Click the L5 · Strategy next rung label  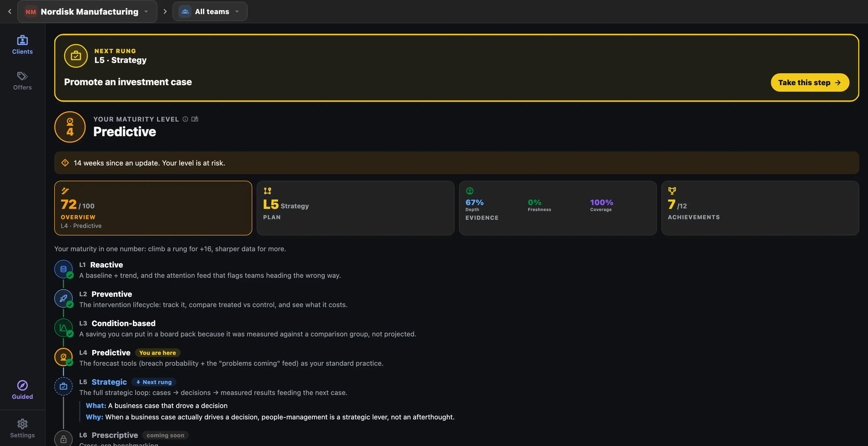pos(120,60)
